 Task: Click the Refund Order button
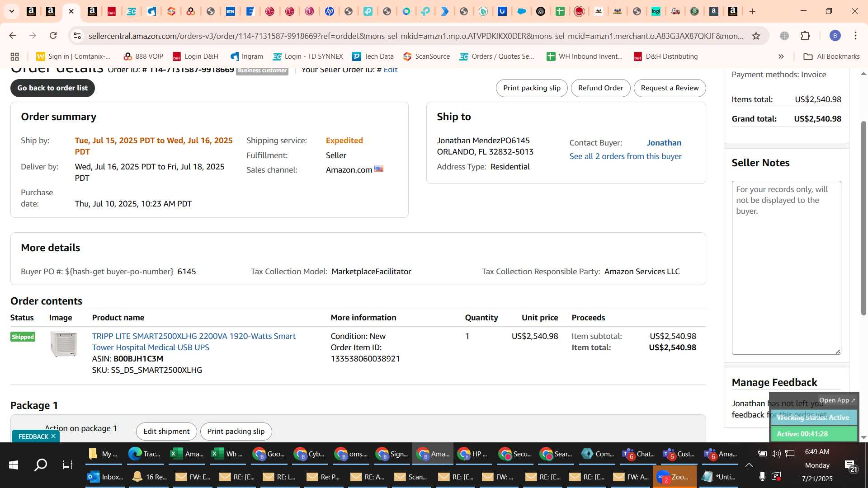pyautogui.click(x=600, y=88)
